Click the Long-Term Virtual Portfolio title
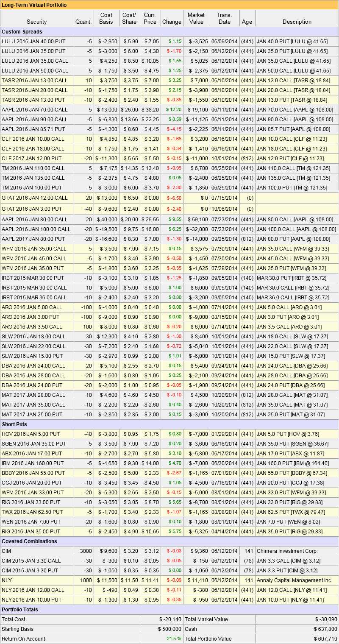Viewport: 339px width, 644px height. click(x=34, y=5)
